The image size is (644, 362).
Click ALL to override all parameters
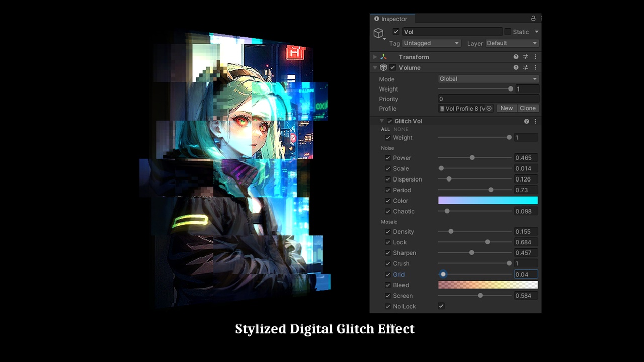tap(385, 129)
